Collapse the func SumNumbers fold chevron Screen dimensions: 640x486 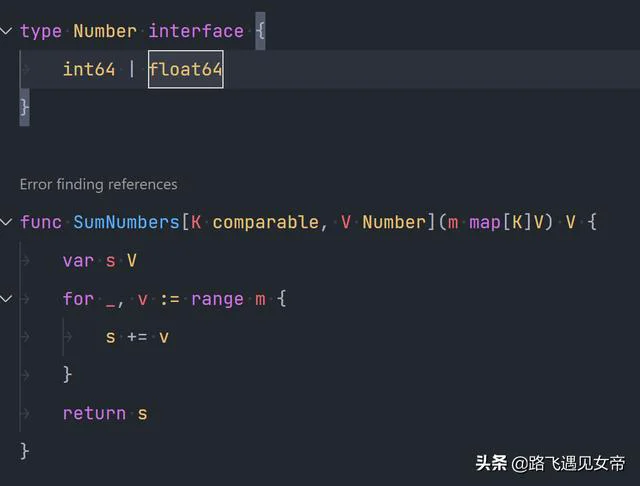6,222
